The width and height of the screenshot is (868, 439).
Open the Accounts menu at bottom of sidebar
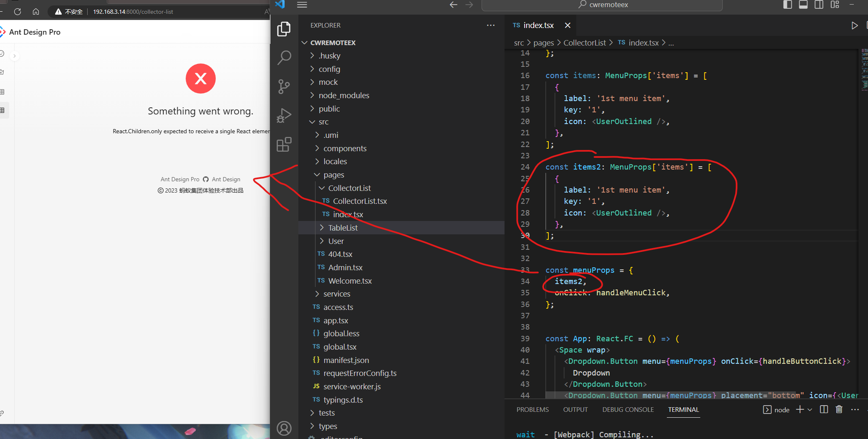pos(284,428)
